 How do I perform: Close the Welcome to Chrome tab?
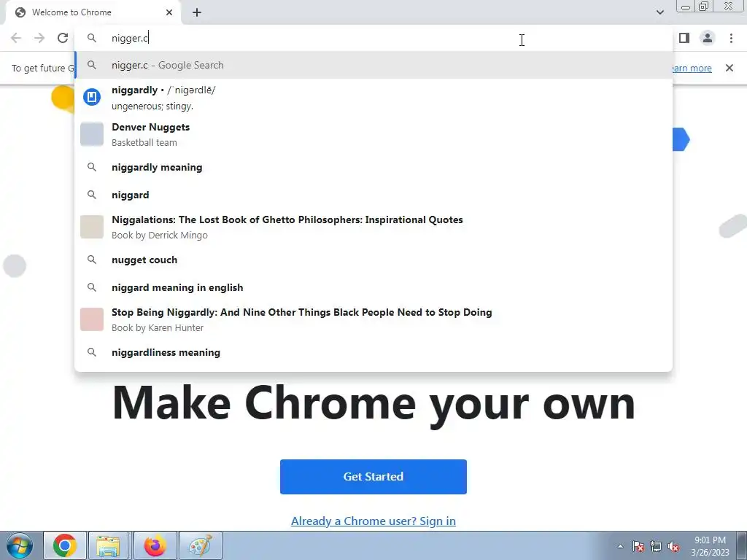point(169,12)
